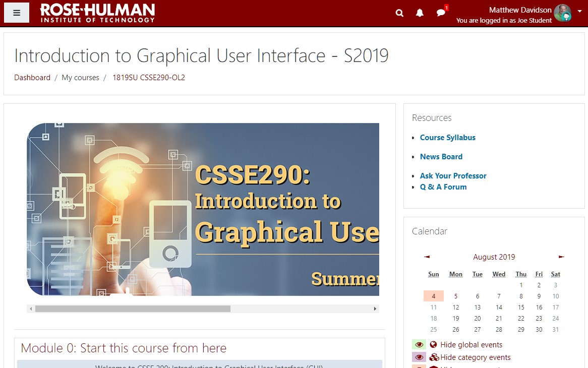Select August 4 in calendar
Image resolution: width=588 pixels, height=368 pixels.
tap(434, 296)
